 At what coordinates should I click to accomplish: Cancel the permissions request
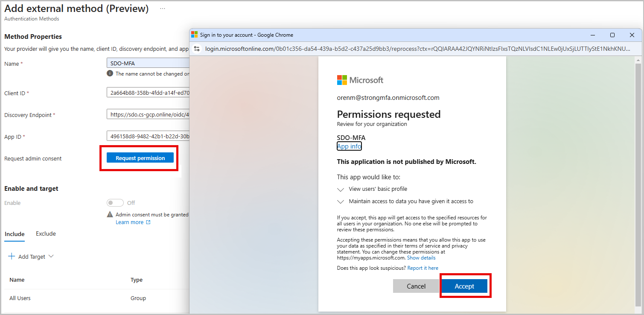tap(416, 286)
